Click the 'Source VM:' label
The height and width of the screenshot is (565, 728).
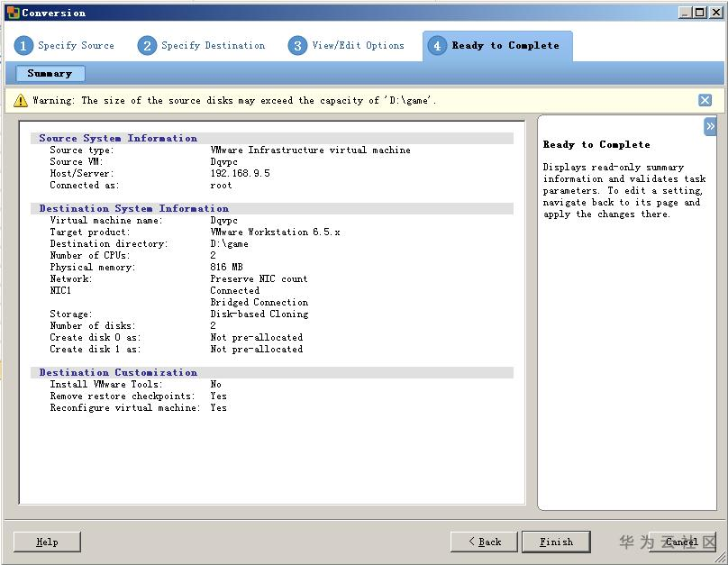77,161
